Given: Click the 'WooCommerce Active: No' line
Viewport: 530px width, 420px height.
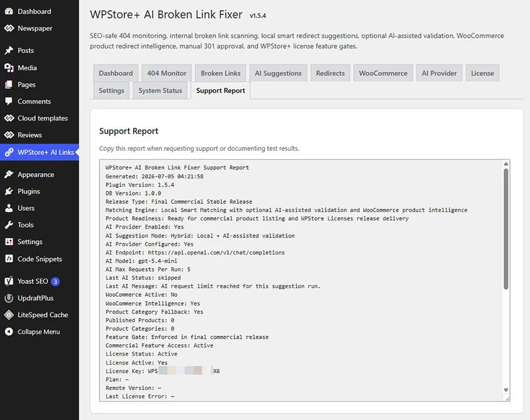Looking at the screenshot, I should coord(141,295).
